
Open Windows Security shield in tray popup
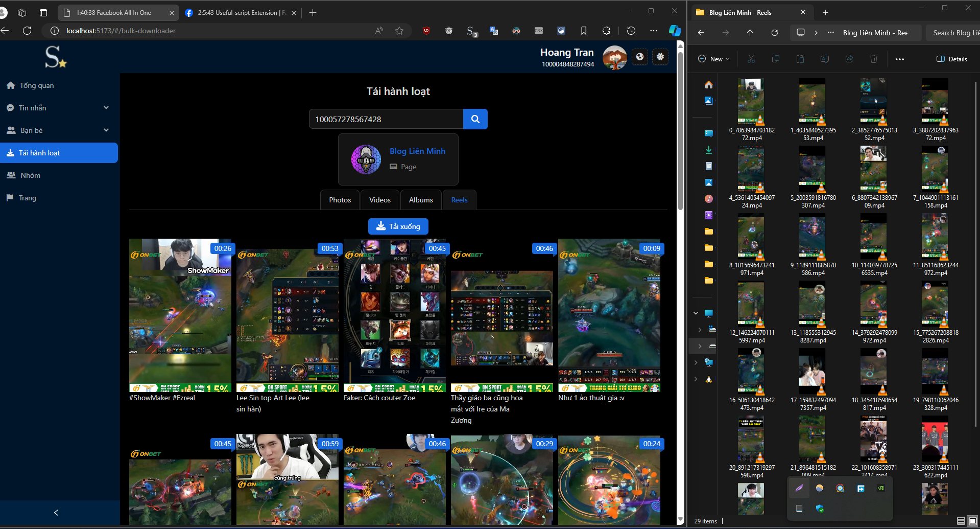click(x=820, y=508)
